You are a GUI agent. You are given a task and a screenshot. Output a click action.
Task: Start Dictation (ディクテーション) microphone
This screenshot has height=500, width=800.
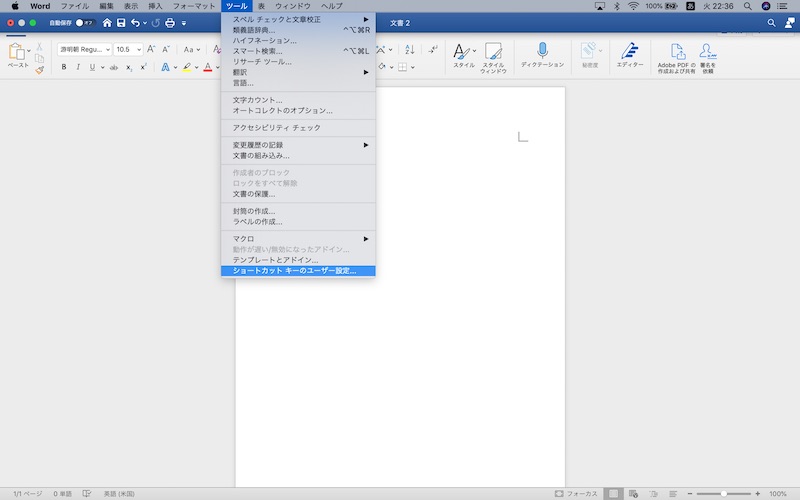click(x=542, y=55)
